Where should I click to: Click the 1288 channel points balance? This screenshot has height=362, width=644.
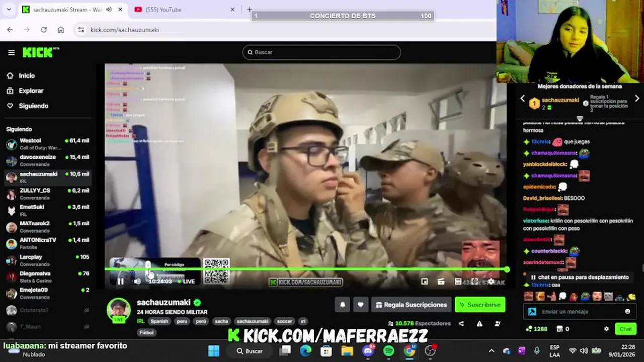coord(536,329)
